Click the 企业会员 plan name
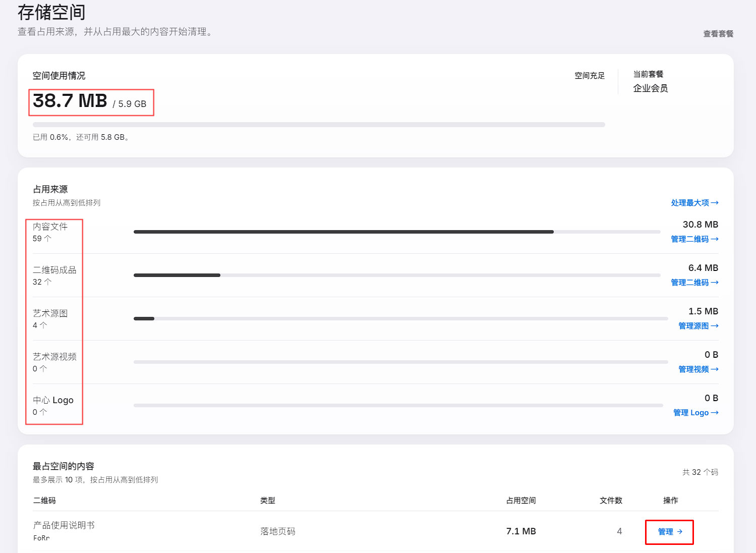Image resolution: width=756 pixels, height=553 pixels. (x=651, y=88)
